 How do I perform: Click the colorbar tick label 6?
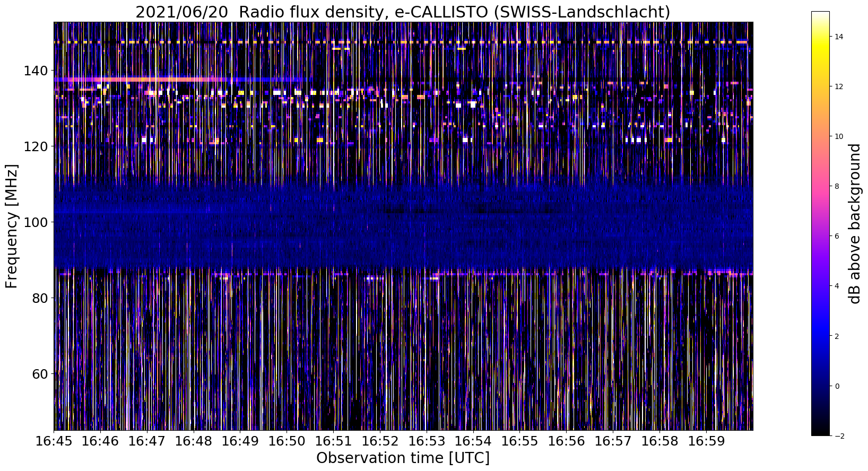click(837, 236)
